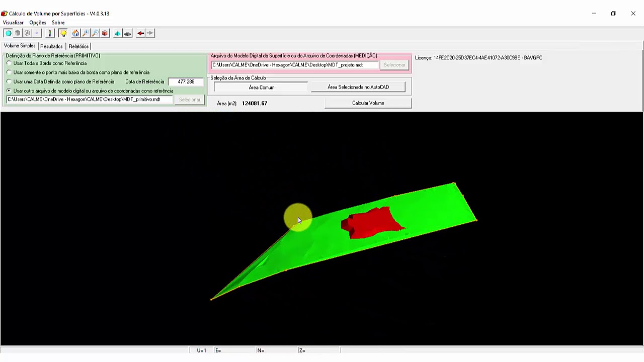Toggle the light bulb lighting icon
644x362 pixels.
tap(63, 33)
